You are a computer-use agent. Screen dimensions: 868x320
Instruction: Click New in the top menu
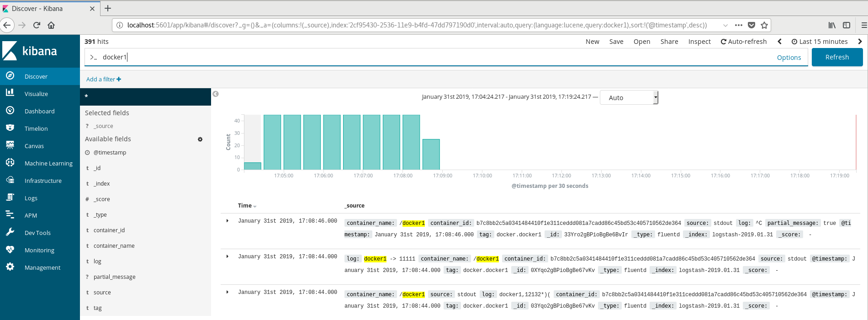[593, 42]
